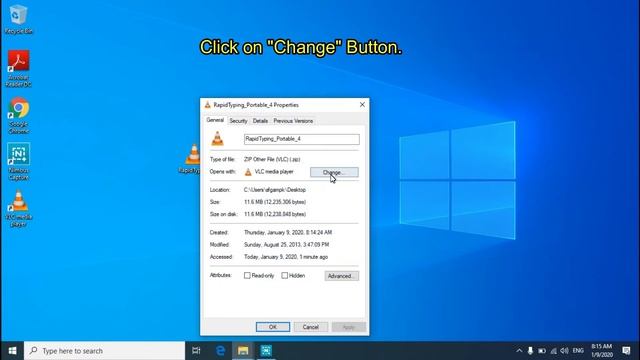This screenshot has height=360, width=640.
Task: Click the microphone tray icon
Action: (530, 351)
